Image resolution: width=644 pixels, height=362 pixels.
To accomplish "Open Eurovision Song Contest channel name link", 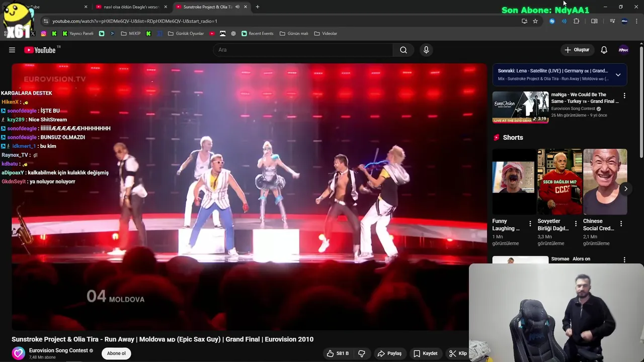I will pos(58,350).
